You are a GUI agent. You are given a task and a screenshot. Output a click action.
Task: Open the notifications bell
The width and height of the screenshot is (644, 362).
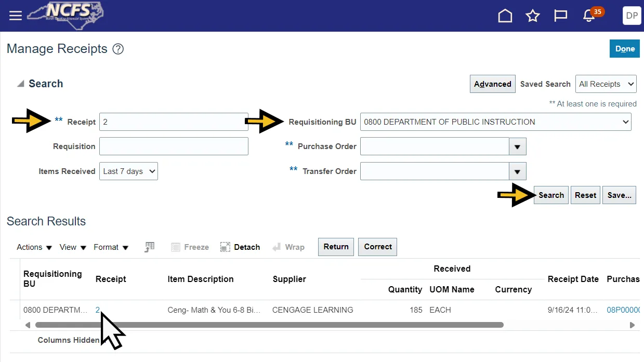click(x=589, y=16)
